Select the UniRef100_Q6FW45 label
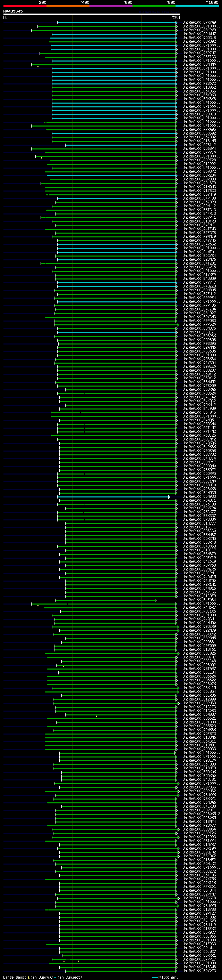 199,412
